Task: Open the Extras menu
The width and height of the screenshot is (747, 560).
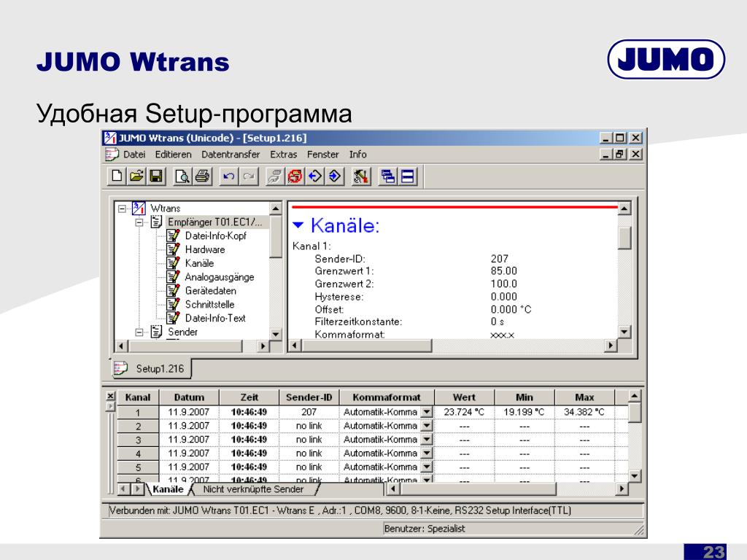Action: [x=284, y=155]
